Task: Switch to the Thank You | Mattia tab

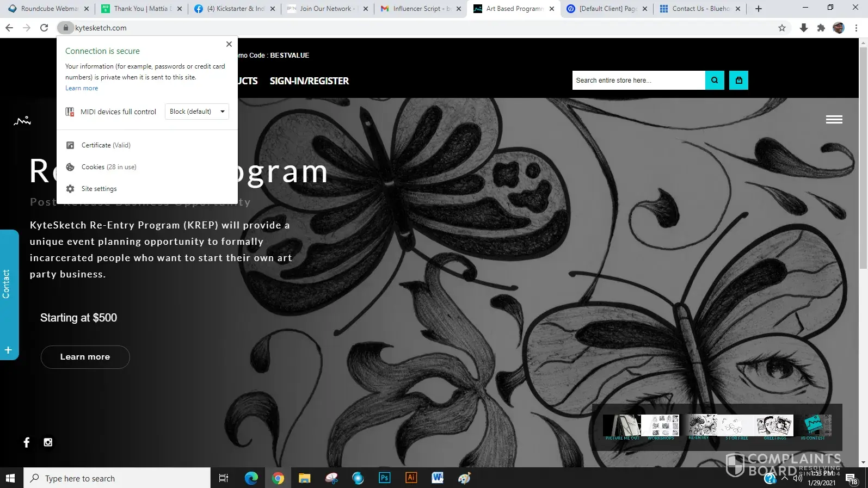Action: tap(141, 9)
